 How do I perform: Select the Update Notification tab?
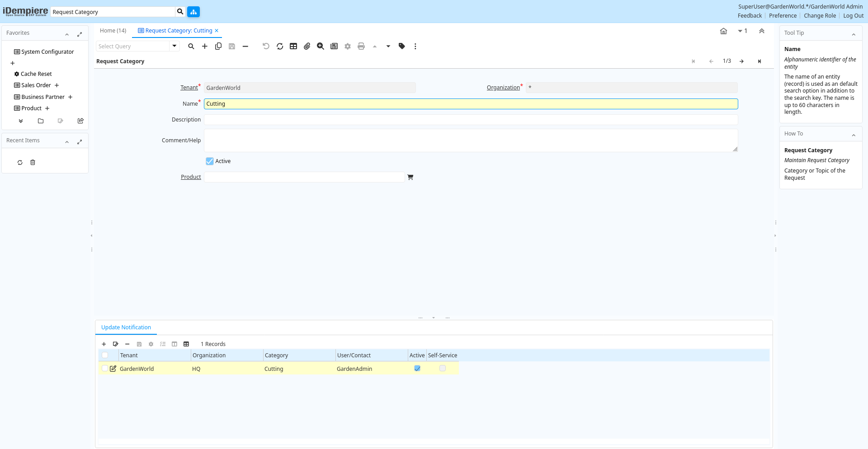coord(126,327)
